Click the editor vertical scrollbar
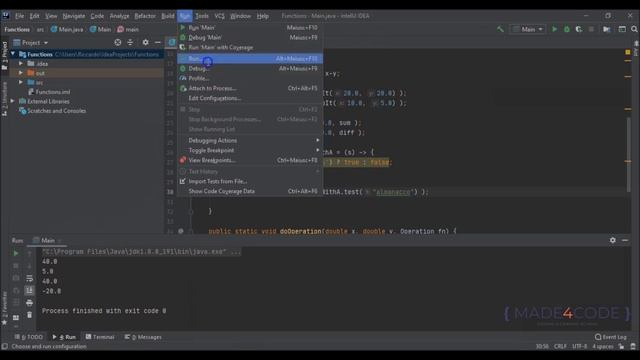Screen dimensions: 640x360 coord(629,154)
